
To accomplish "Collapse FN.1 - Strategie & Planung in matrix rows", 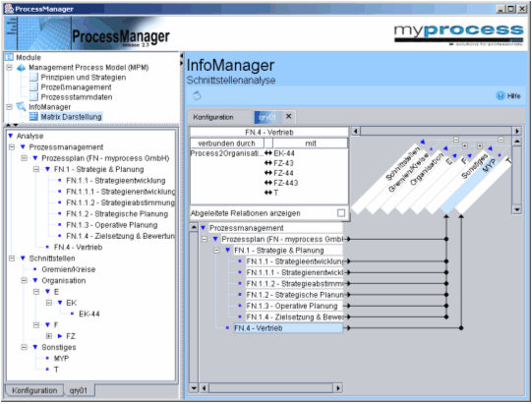I will point(216,251).
